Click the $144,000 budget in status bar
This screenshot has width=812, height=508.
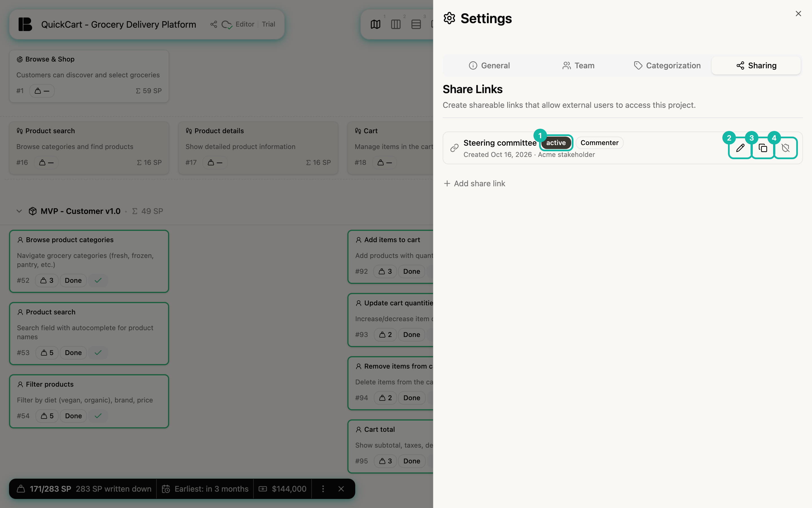(x=283, y=489)
